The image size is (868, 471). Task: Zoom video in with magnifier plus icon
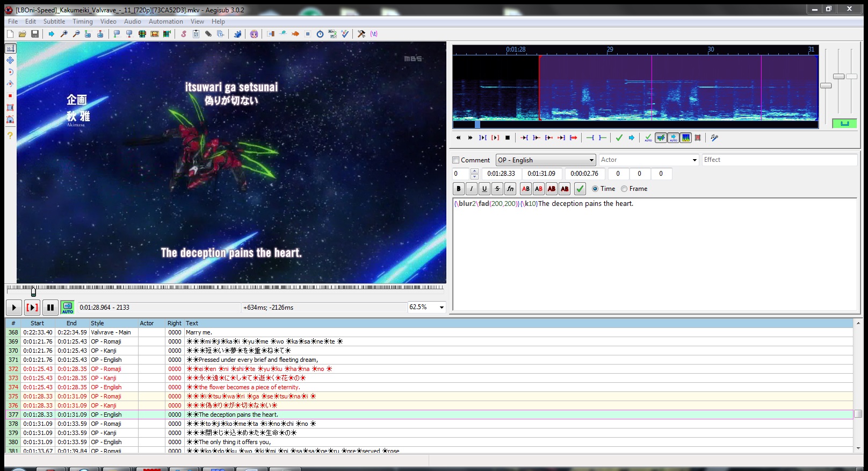click(x=64, y=34)
